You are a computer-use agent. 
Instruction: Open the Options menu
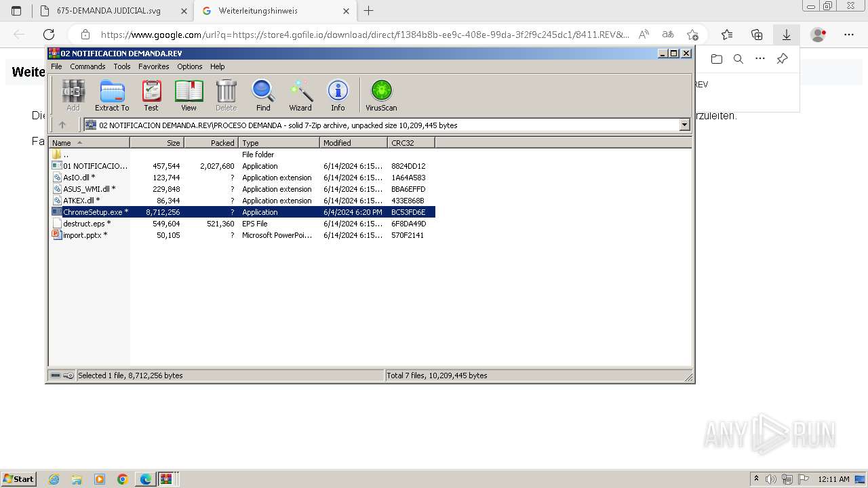coord(190,66)
